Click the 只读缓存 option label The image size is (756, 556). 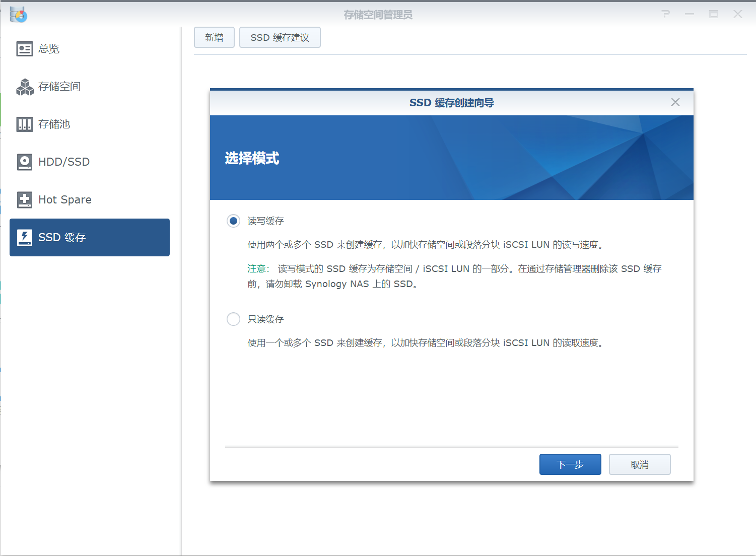265,319
